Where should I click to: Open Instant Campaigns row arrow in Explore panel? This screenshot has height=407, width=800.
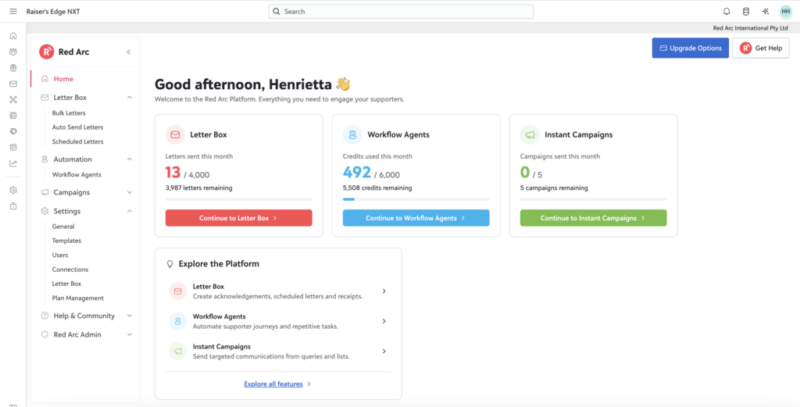pyautogui.click(x=384, y=351)
